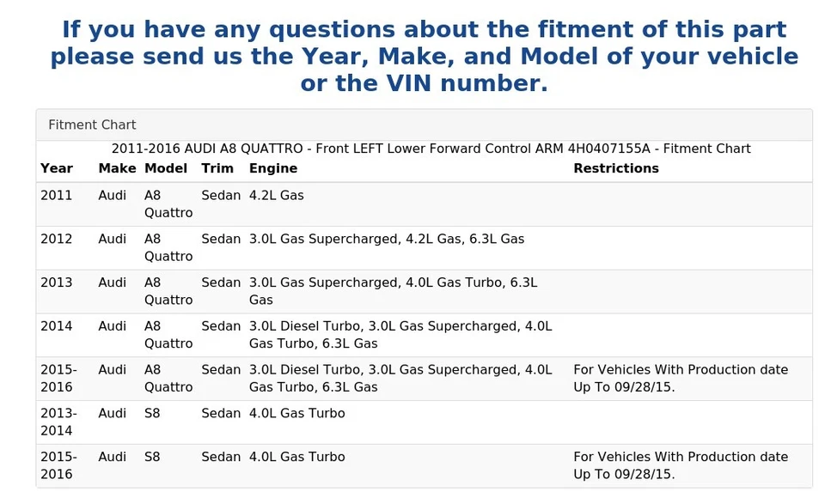Click the Trim column header

pos(217,168)
